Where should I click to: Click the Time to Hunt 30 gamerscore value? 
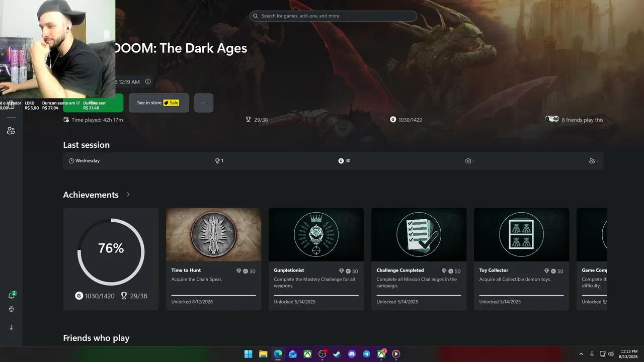[x=253, y=271]
